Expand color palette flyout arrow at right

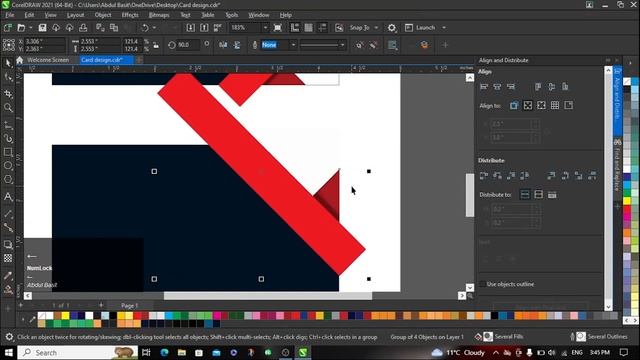(630, 63)
